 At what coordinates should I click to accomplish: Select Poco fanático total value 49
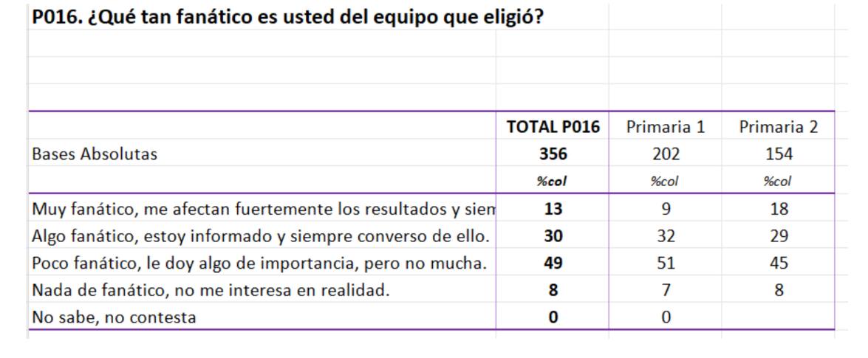point(553,264)
